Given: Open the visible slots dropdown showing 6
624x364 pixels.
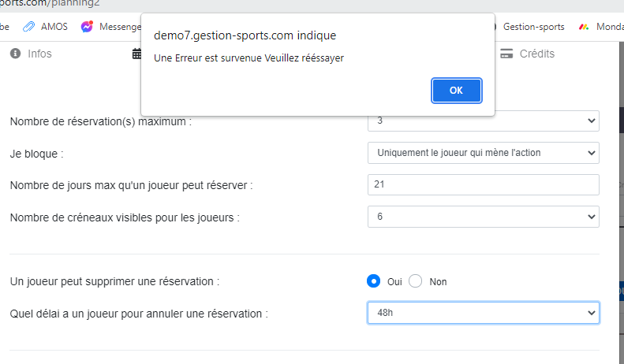Looking at the screenshot, I should pyautogui.click(x=483, y=216).
